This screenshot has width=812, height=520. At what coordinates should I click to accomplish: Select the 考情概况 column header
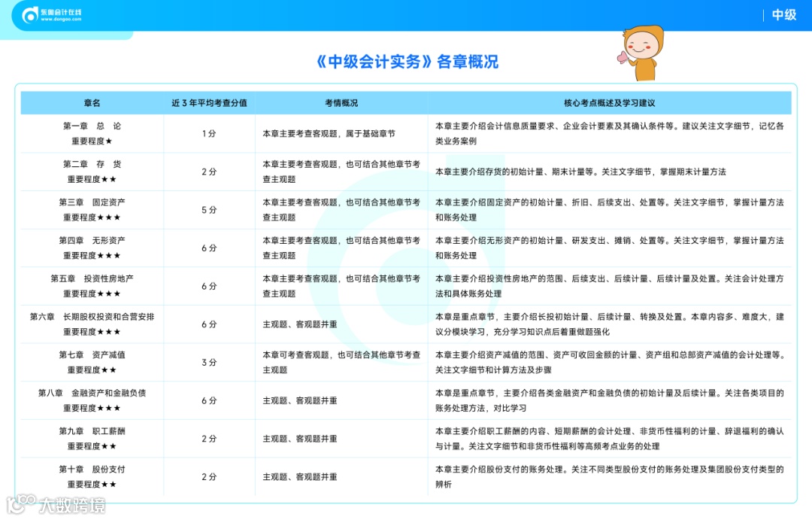coord(341,103)
